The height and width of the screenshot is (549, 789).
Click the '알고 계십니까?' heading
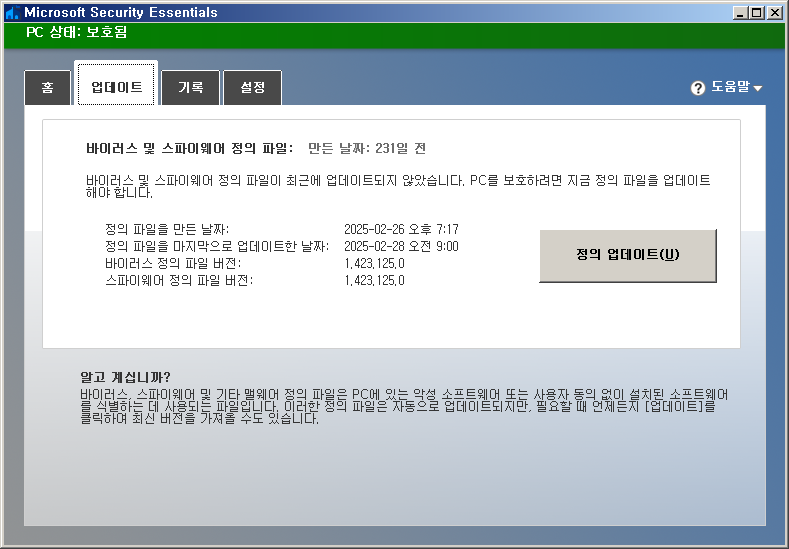[125, 377]
